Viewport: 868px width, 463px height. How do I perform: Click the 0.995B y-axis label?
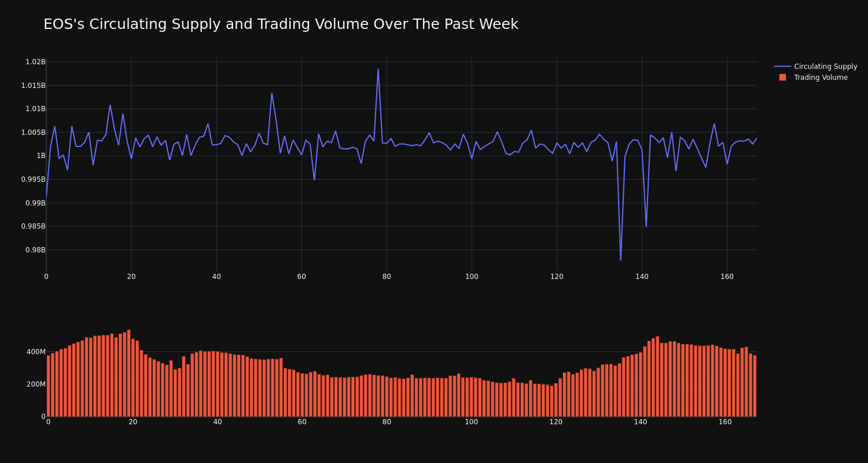[x=33, y=179]
